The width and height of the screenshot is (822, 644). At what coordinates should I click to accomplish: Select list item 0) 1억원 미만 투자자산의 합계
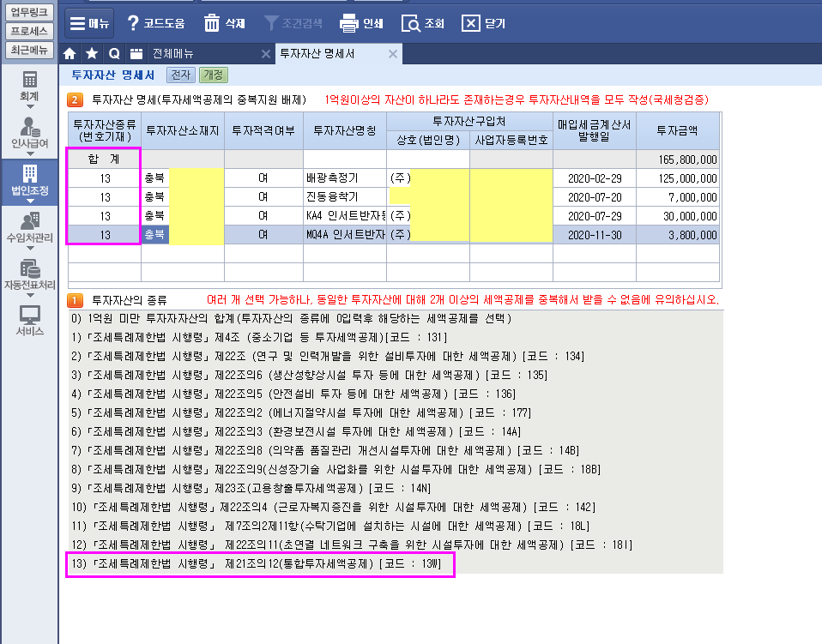click(291, 319)
